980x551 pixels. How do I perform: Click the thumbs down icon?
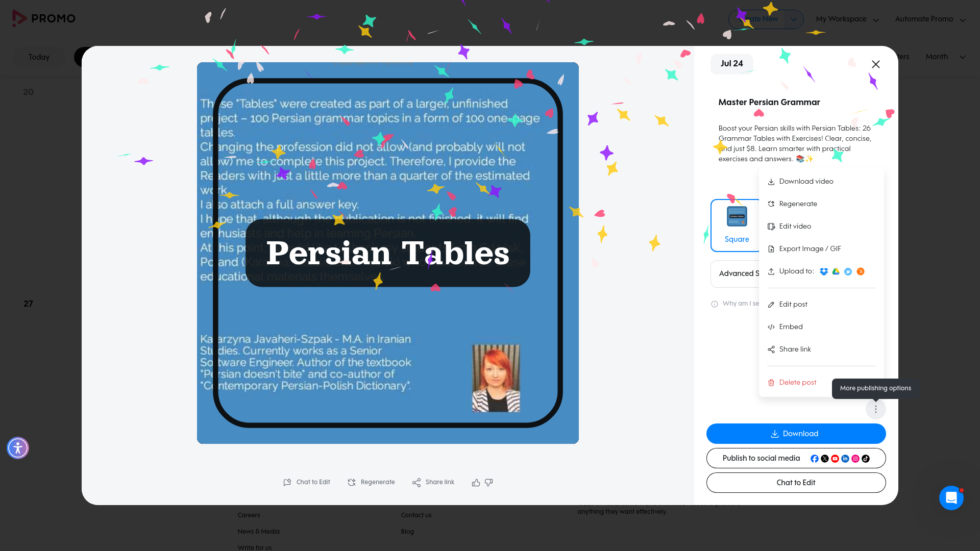[x=489, y=483]
